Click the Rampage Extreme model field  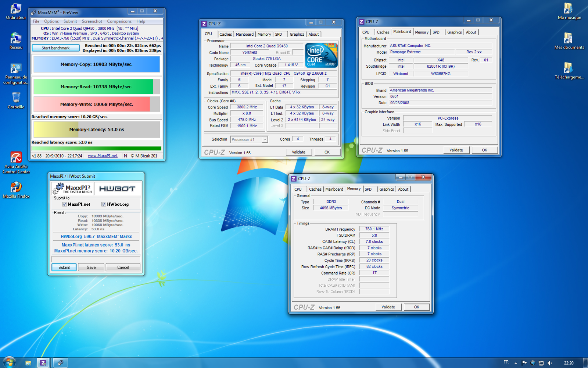coord(422,52)
